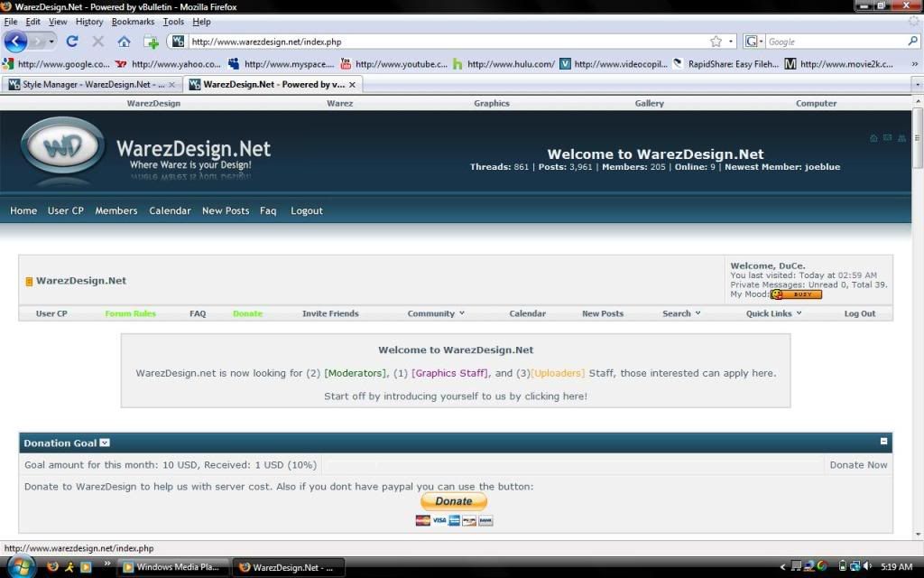
Task: Click the Donate Now link
Action: tap(858, 465)
